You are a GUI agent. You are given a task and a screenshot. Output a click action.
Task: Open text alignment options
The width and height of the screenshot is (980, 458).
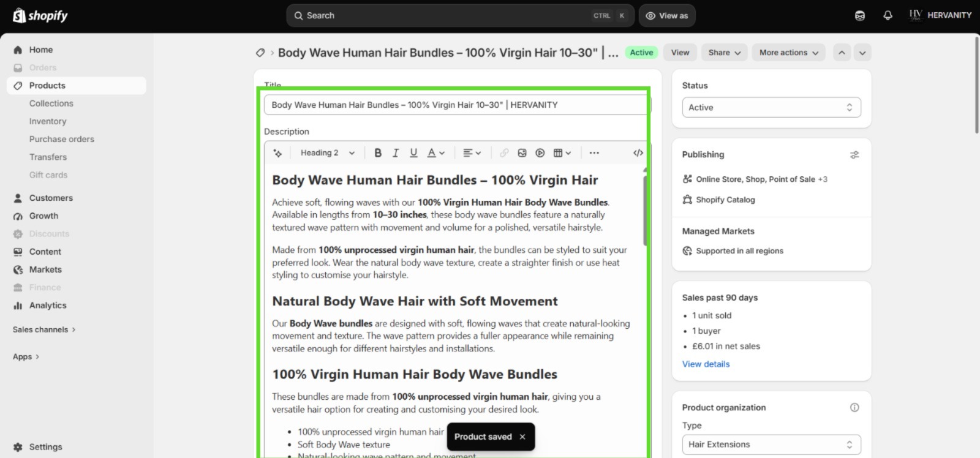coord(472,153)
